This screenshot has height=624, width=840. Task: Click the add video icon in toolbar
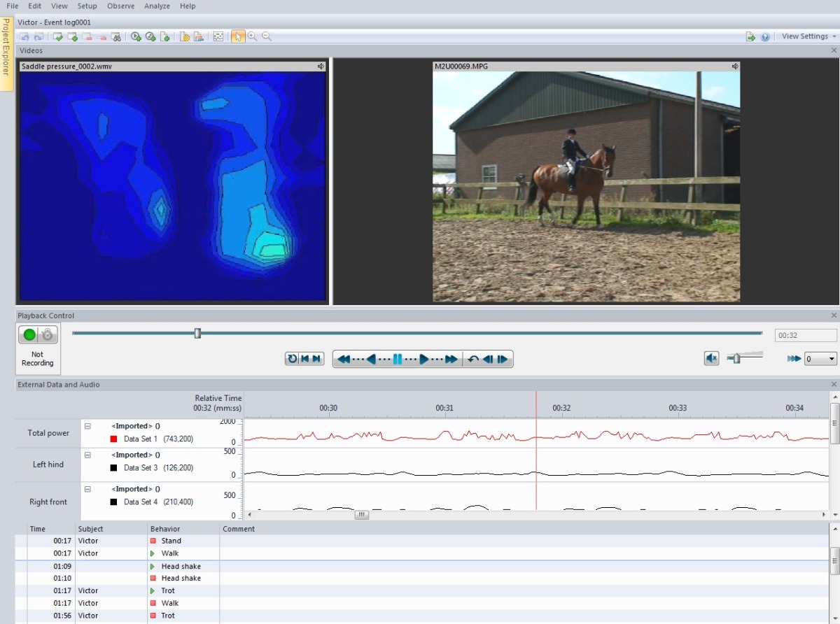(x=136, y=37)
